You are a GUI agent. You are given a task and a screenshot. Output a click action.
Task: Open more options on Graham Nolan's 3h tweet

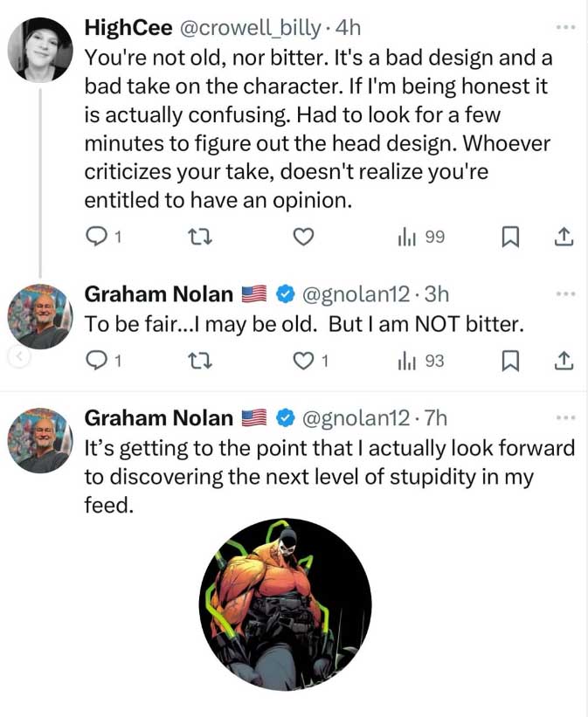pyautogui.click(x=565, y=294)
